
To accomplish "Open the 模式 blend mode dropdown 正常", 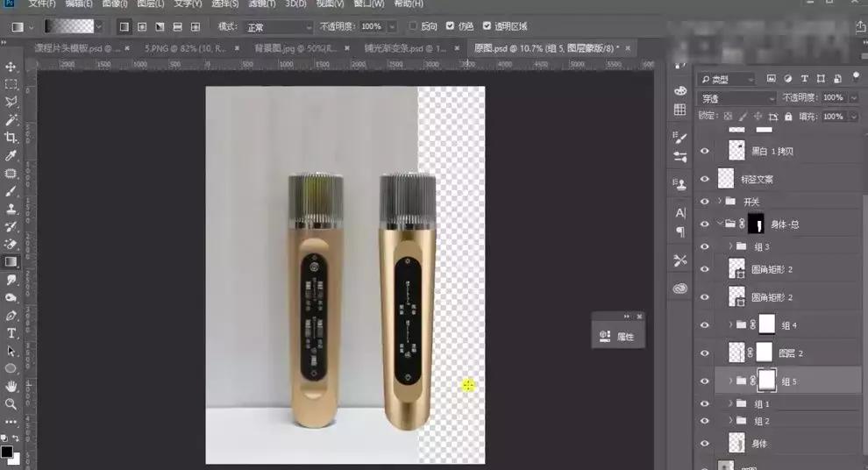I will [279, 26].
